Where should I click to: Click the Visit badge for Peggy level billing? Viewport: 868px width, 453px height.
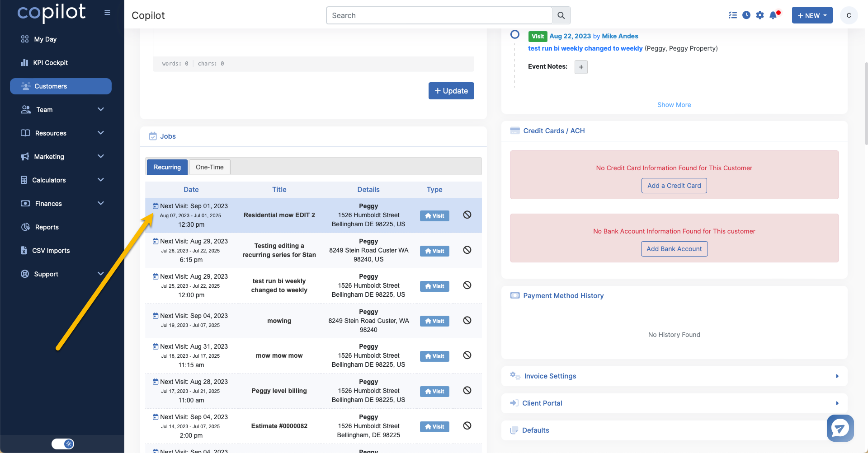click(434, 392)
